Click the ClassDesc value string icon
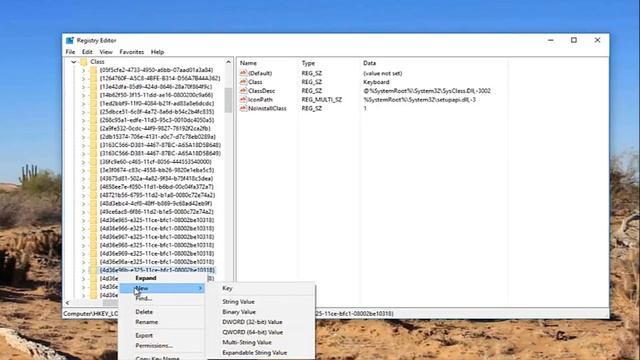 click(x=243, y=91)
